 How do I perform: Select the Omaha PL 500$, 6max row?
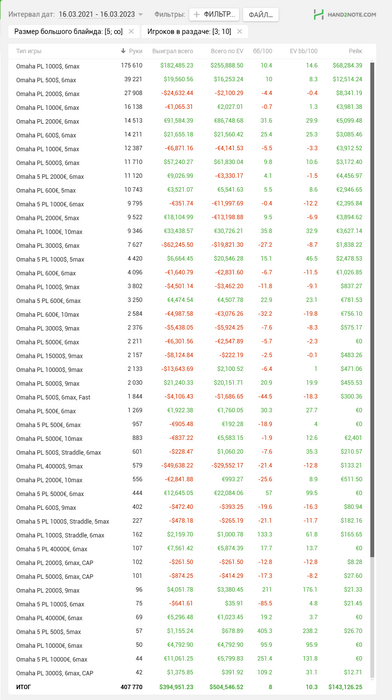click(189, 79)
